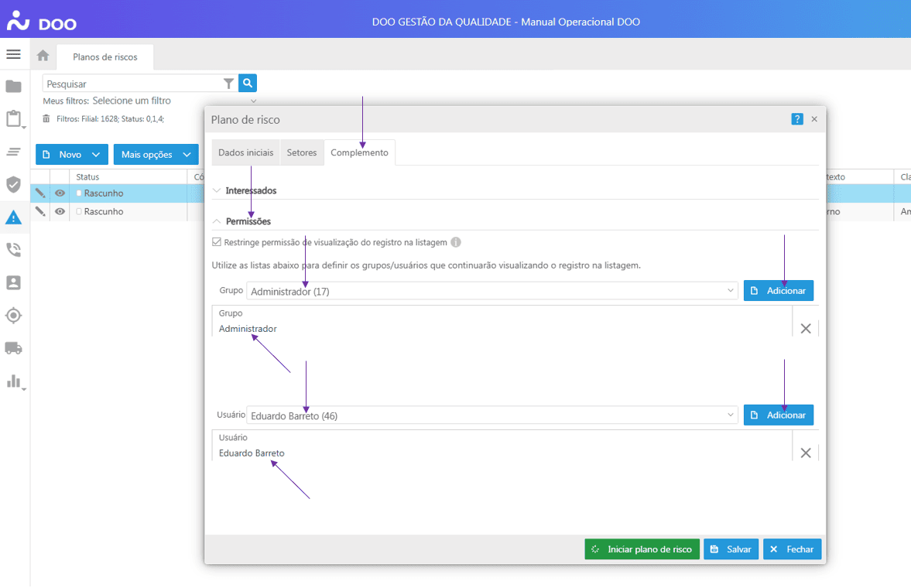Click the Pesquisar search field

pyautogui.click(x=132, y=84)
